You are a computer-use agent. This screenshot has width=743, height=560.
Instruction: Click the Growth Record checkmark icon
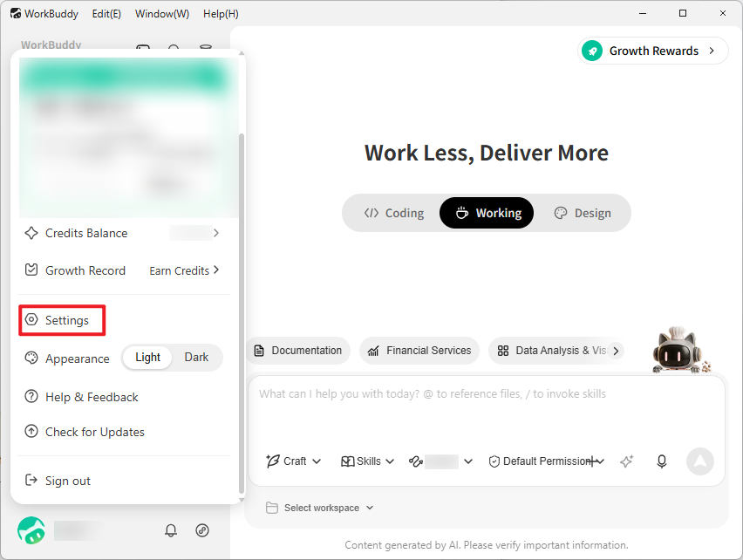point(31,270)
